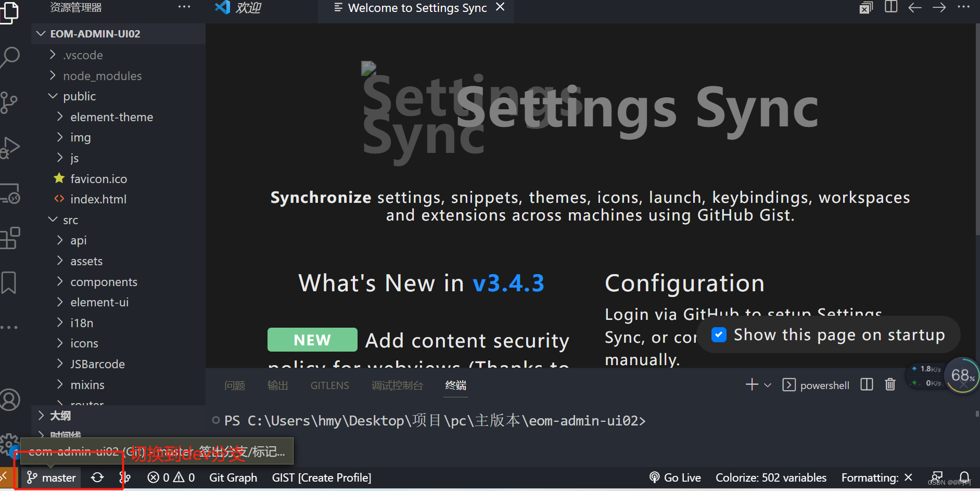
Task: Switch to the GITLENS panel tab
Action: coord(330,385)
